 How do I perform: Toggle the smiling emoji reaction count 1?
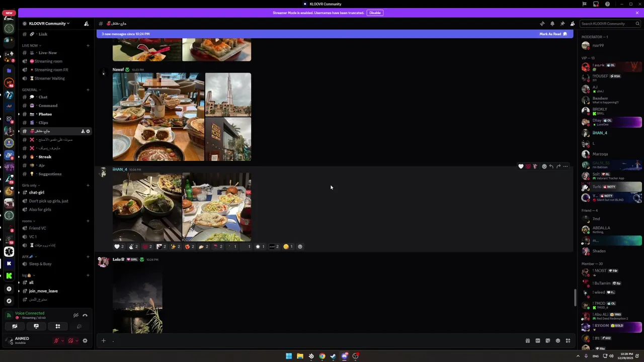(x=288, y=246)
